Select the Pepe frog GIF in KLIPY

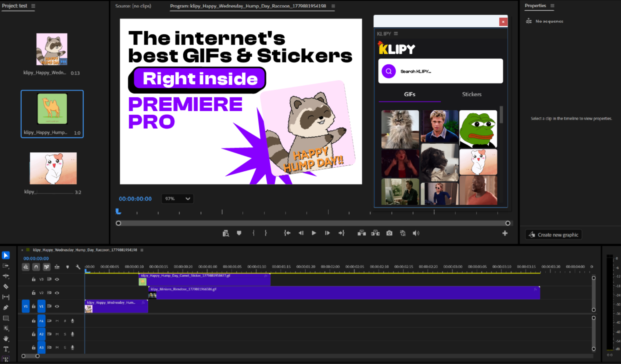pos(478,129)
